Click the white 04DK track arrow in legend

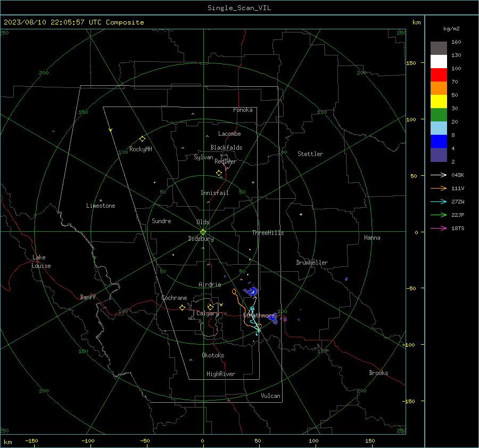point(439,175)
